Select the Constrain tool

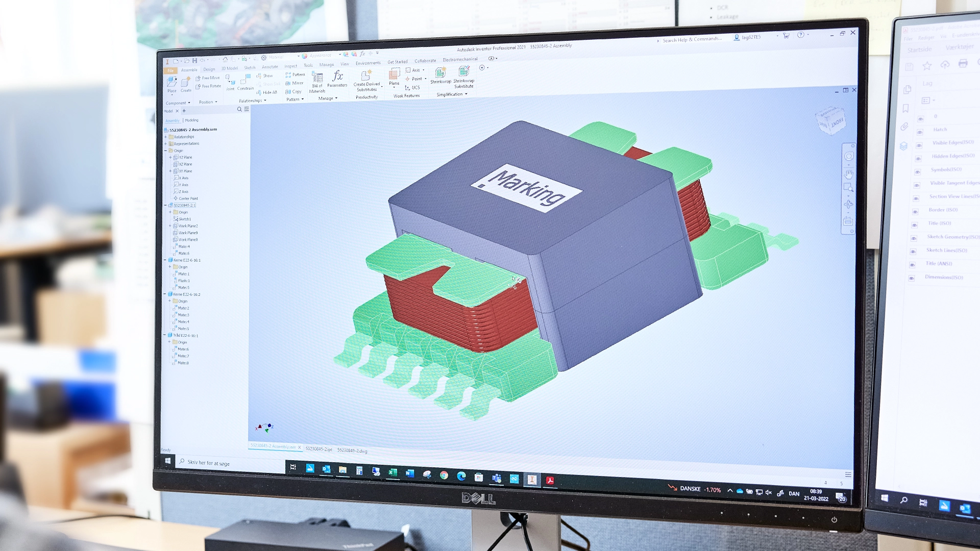[246, 82]
